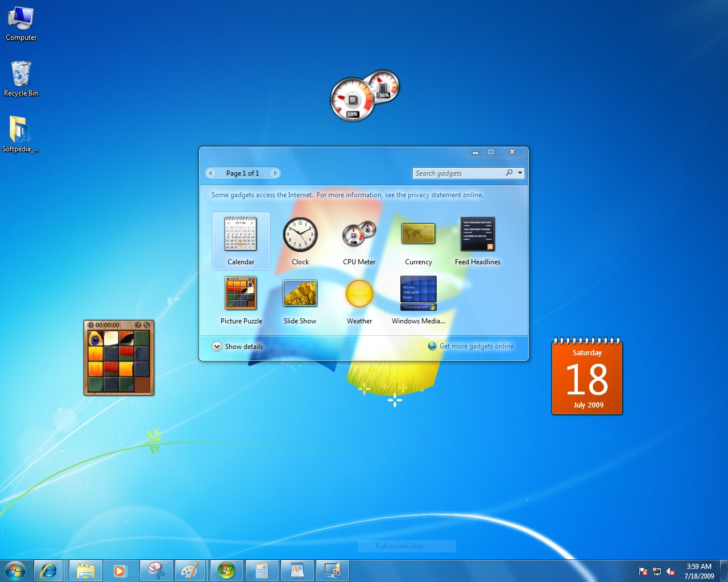
Task: Select the Clock gadget in the gallery
Action: 300,240
